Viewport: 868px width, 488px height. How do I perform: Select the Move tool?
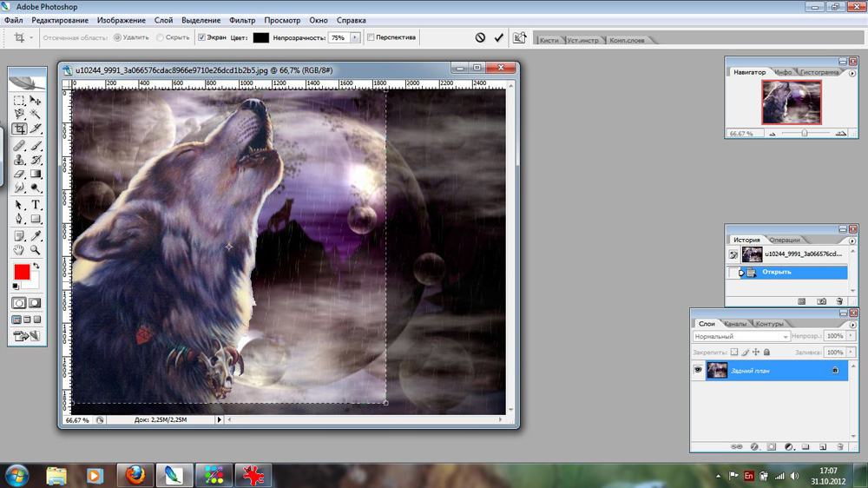(36, 100)
